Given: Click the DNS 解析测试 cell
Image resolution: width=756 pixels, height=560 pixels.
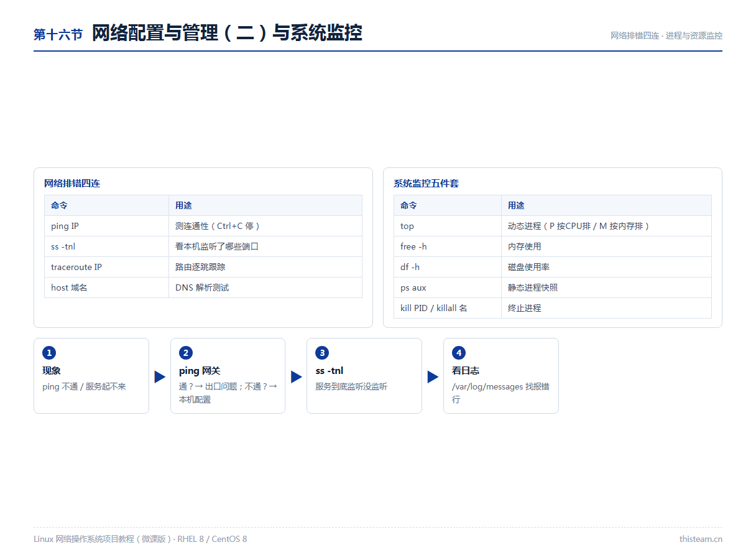Looking at the screenshot, I should click(x=265, y=287).
